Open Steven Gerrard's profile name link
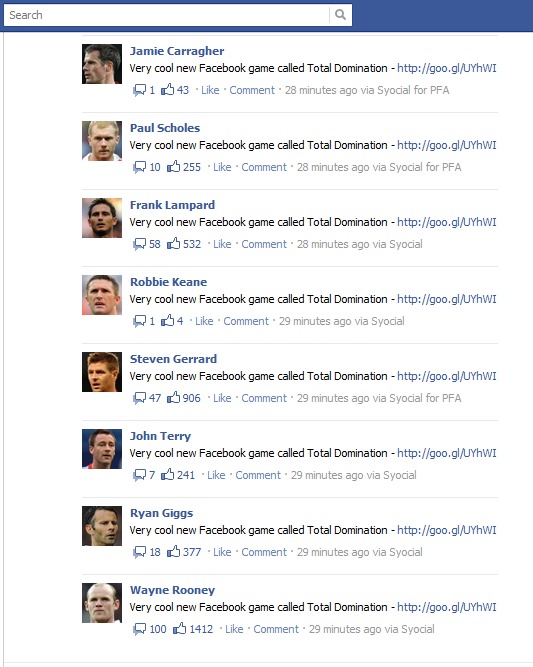 click(174, 359)
